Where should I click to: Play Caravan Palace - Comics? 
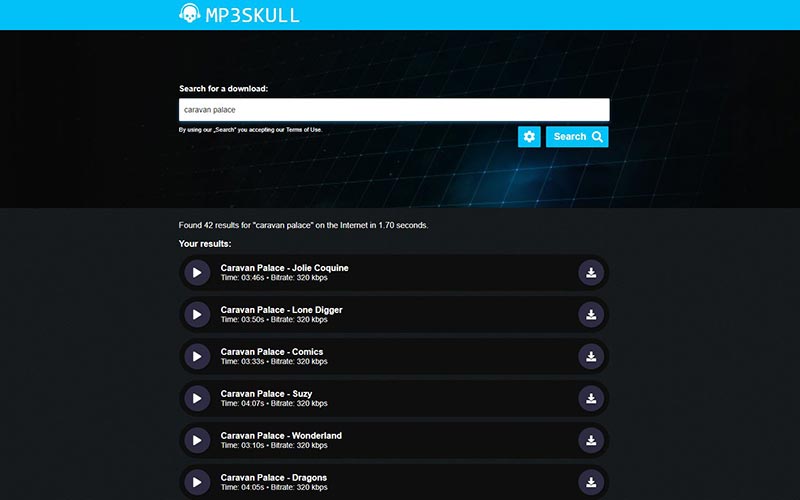tap(197, 356)
